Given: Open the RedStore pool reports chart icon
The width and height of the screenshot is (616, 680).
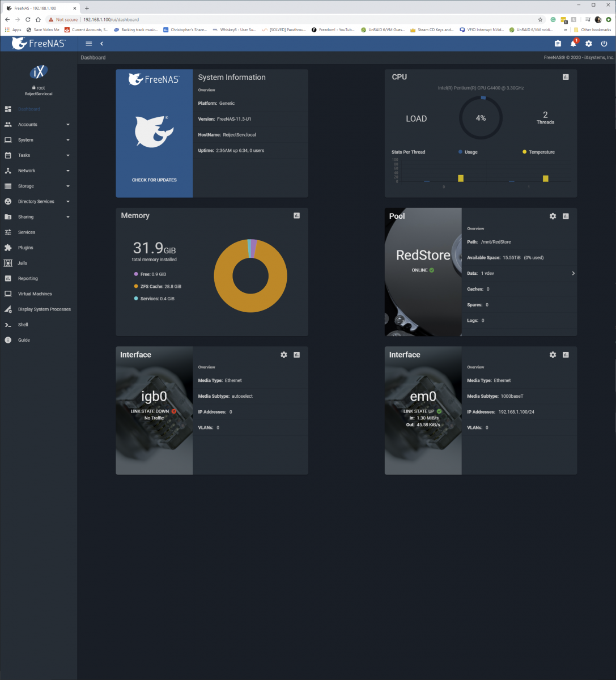Looking at the screenshot, I should (566, 216).
